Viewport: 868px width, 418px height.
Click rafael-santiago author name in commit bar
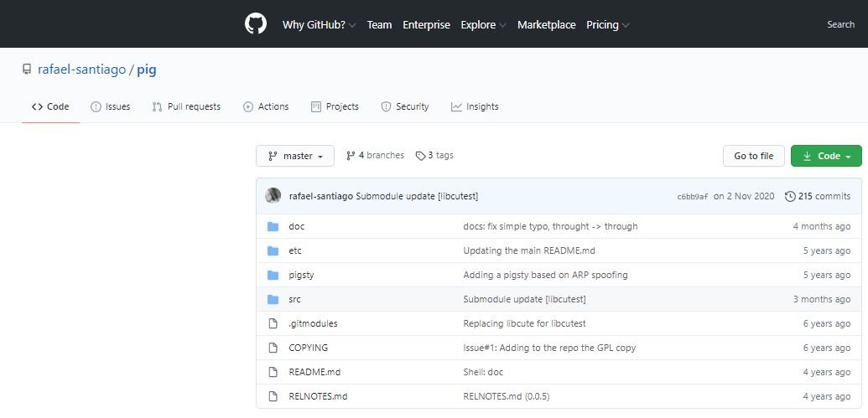point(321,196)
